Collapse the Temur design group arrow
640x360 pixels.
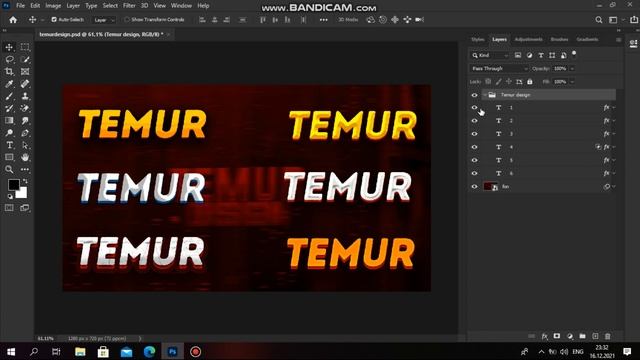tap(484, 95)
